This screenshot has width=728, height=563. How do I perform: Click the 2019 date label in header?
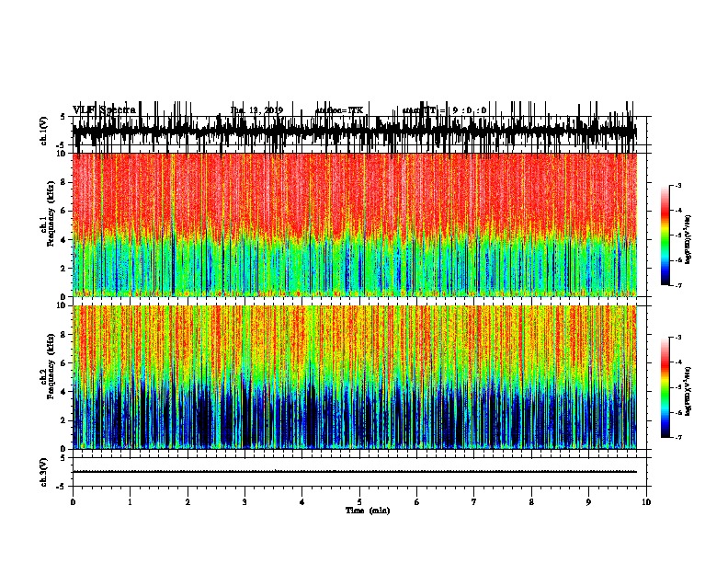coord(256,110)
